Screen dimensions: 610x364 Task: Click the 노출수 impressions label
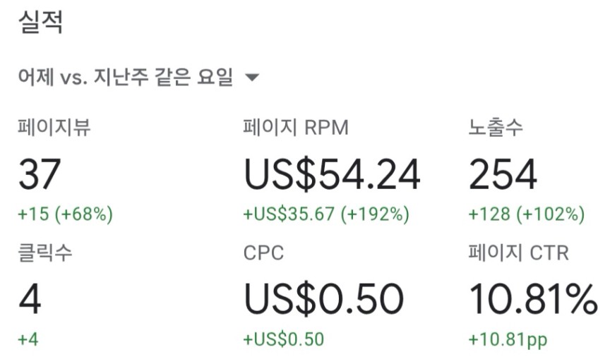(496, 127)
